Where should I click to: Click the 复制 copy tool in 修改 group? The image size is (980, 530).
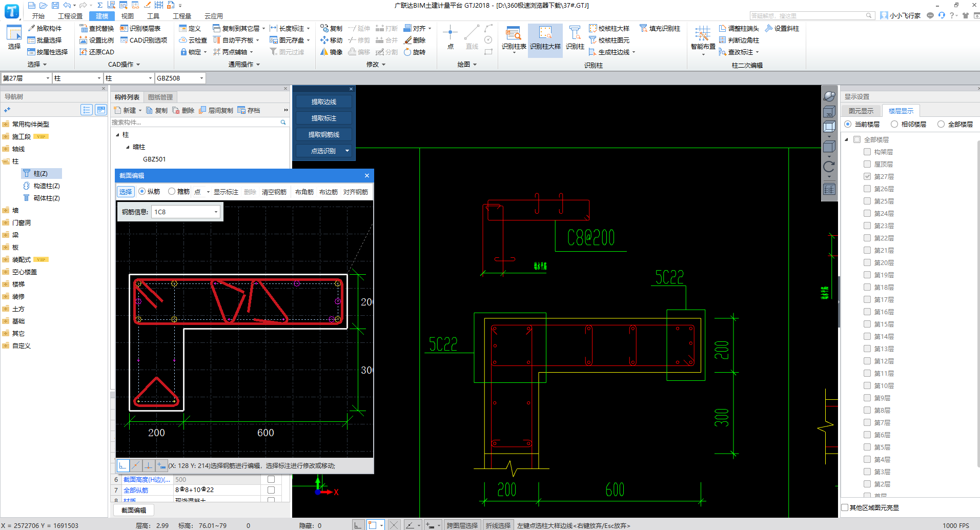coord(331,28)
